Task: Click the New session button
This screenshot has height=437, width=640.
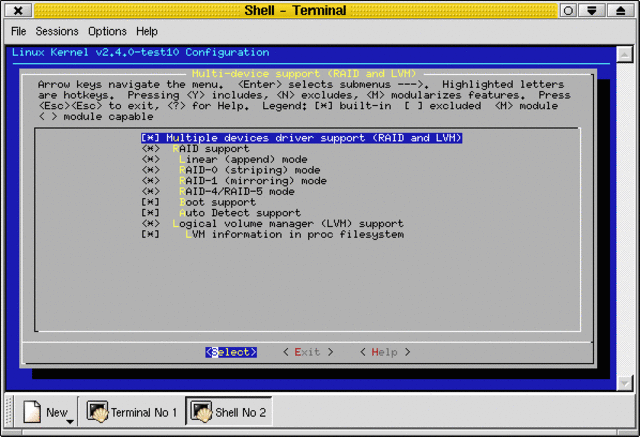Action: coord(48,412)
